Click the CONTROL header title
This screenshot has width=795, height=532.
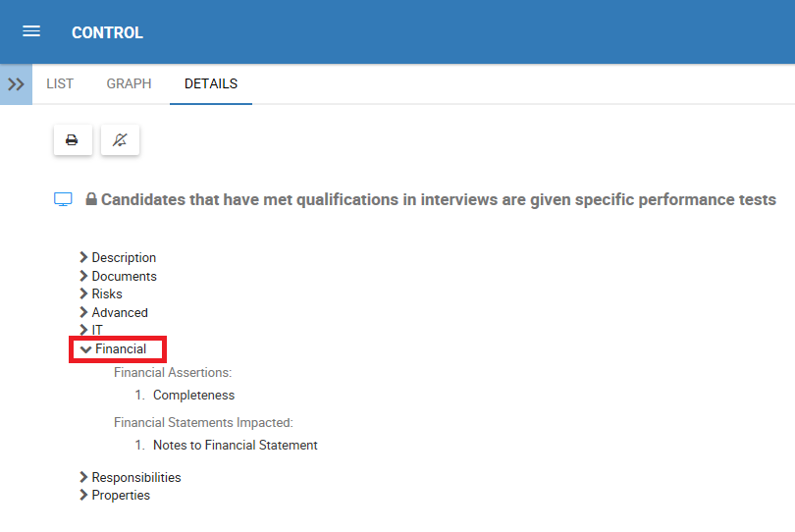point(107,32)
